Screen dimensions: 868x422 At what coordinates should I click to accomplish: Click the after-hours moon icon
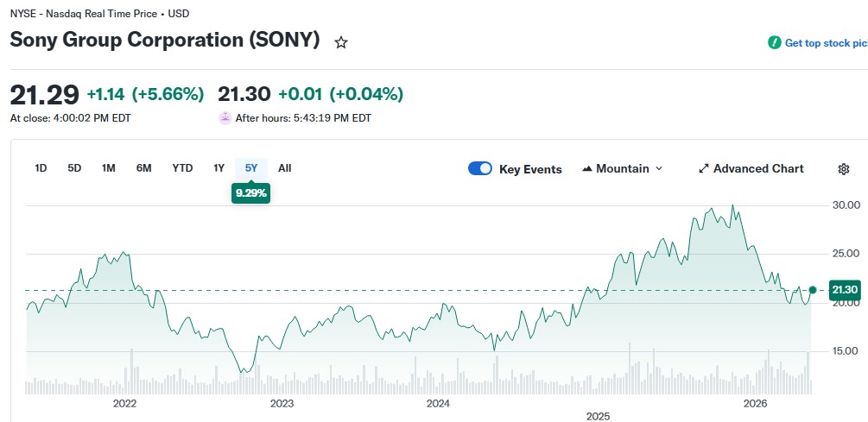(x=225, y=118)
